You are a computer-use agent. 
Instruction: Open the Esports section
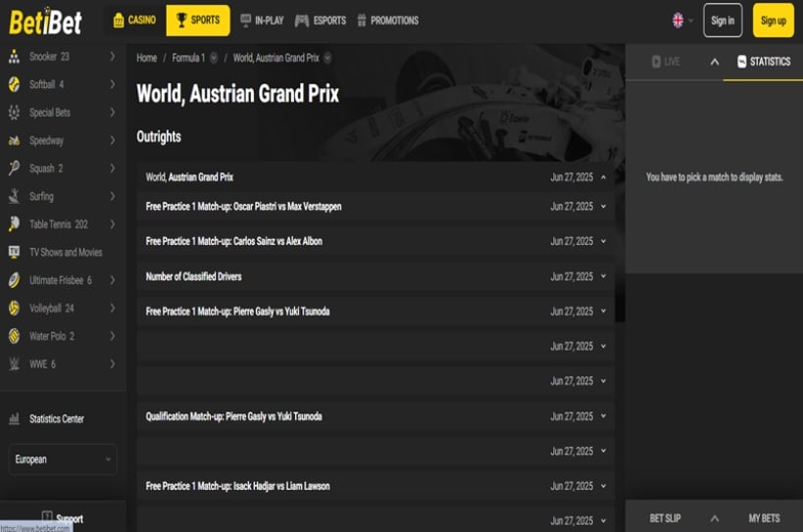coord(321,21)
